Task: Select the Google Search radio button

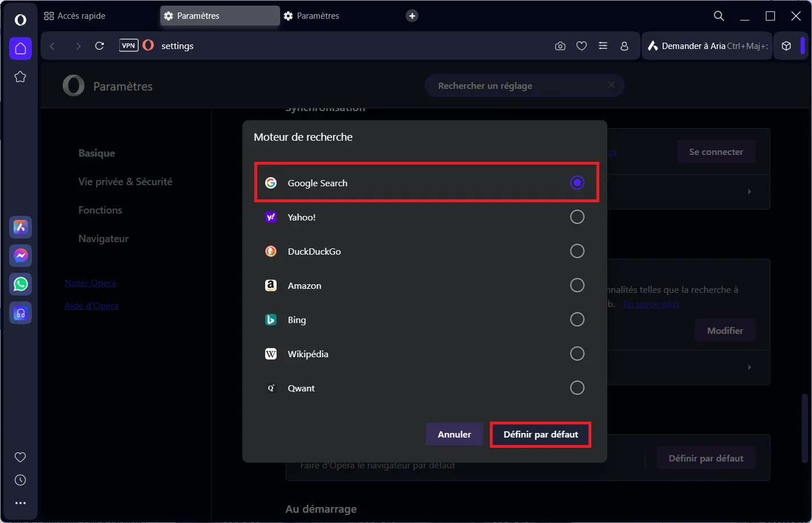Action: pyautogui.click(x=577, y=183)
